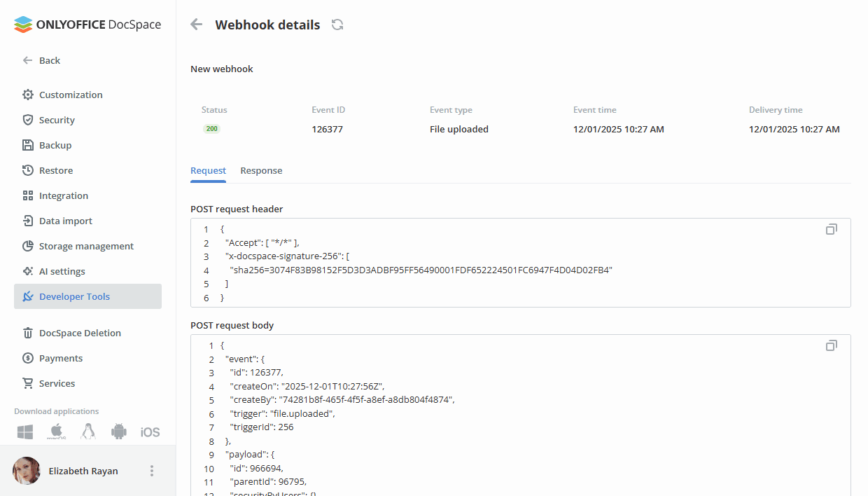Go back using the Back arrow
This screenshot has height=496, width=868.
pos(196,24)
